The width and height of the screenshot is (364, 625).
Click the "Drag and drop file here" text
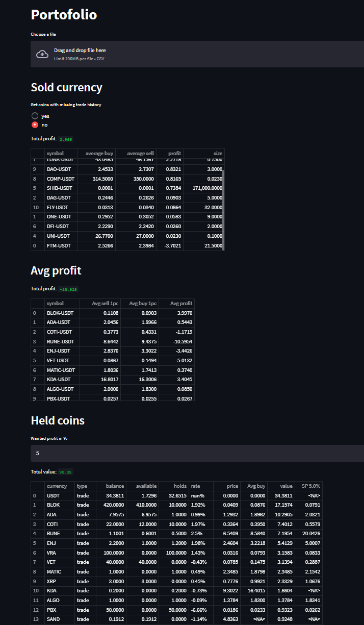point(80,51)
